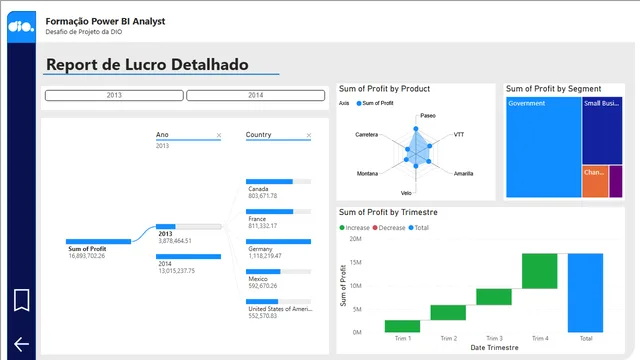
Task: Click the Report de Lucro Detalhado title
Action: (147, 64)
